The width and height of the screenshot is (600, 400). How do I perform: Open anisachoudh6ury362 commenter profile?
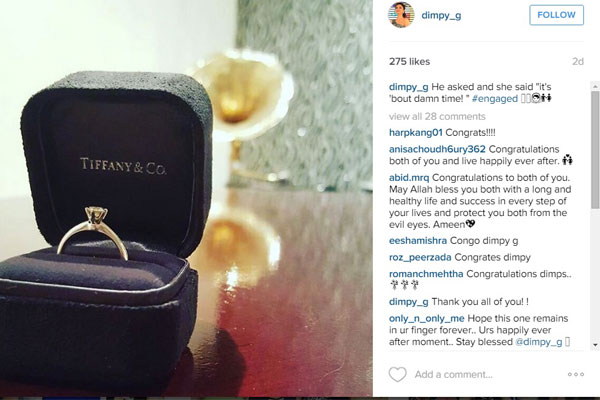[x=437, y=149]
